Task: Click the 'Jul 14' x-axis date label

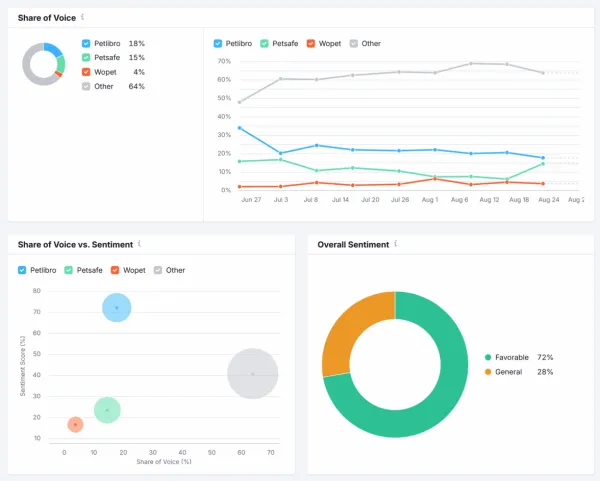Action: pyautogui.click(x=340, y=200)
